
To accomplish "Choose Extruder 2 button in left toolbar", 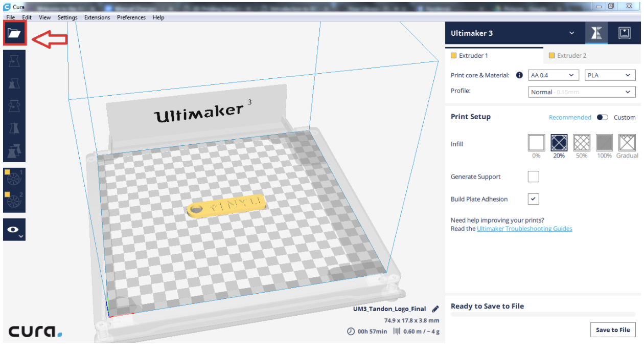I will tap(14, 201).
